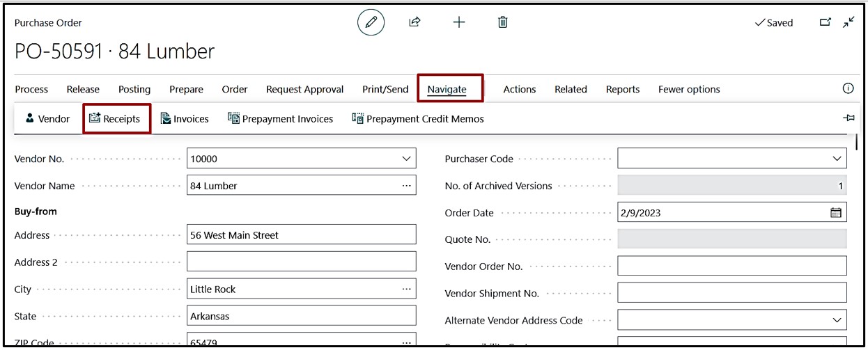Image resolution: width=868 pixels, height=350 pixels.
Task: Click Fewer options
Action: click(x=689, y=89)
